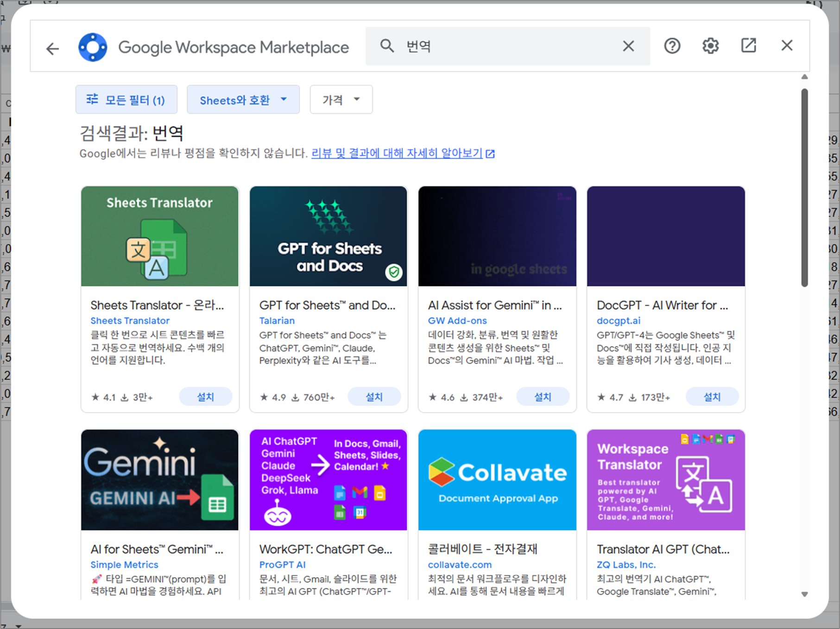
Task: Click the Google Workspace Marketplace logo
Action: [x=93, y=47]
